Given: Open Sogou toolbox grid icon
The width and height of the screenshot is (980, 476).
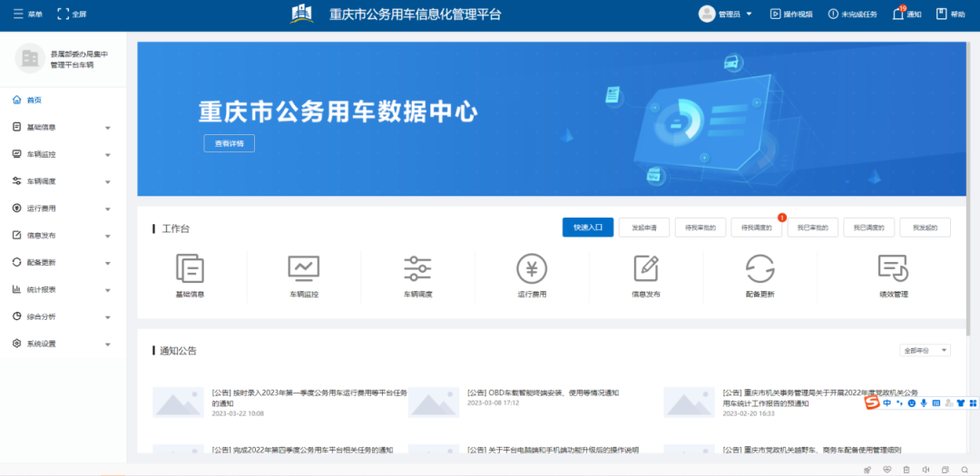Looking at the screenshot, I should tap(973, 403).
